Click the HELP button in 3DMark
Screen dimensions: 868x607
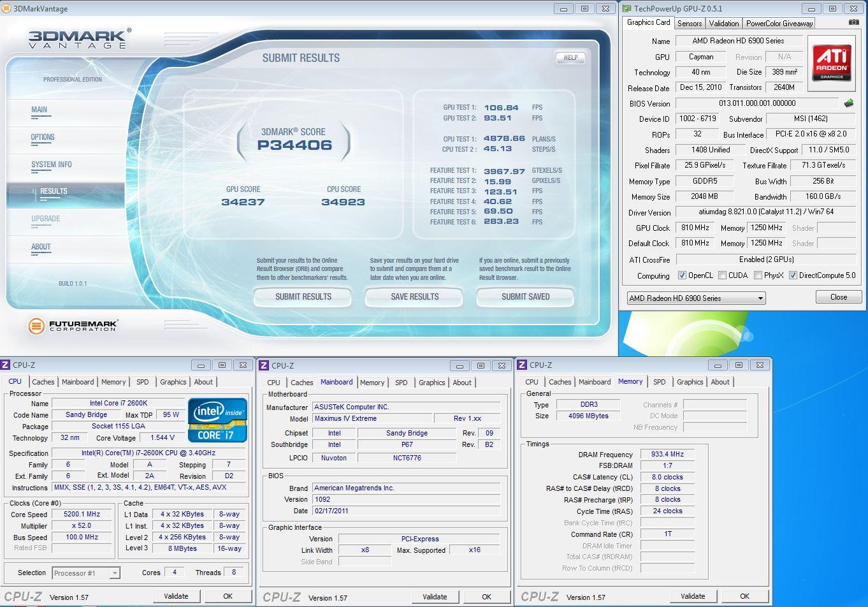click(x=570, y=57)
